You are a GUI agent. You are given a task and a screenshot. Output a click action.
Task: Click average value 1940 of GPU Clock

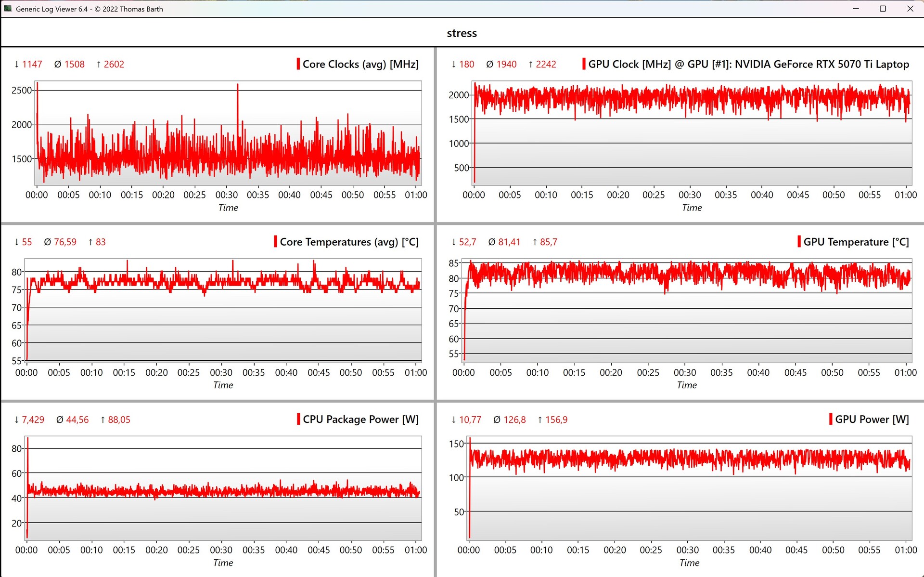tap(506, 64)
